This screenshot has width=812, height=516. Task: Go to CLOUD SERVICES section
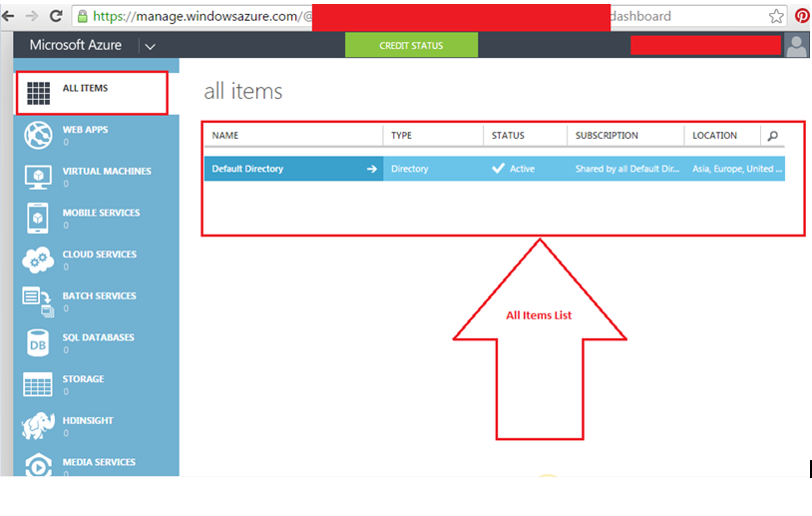(100, 254)
